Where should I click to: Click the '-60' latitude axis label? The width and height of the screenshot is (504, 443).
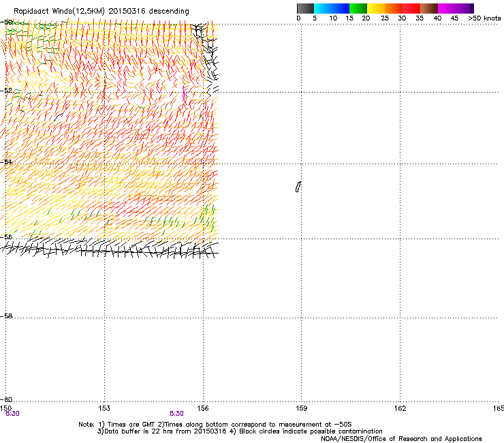click(6, 399)
